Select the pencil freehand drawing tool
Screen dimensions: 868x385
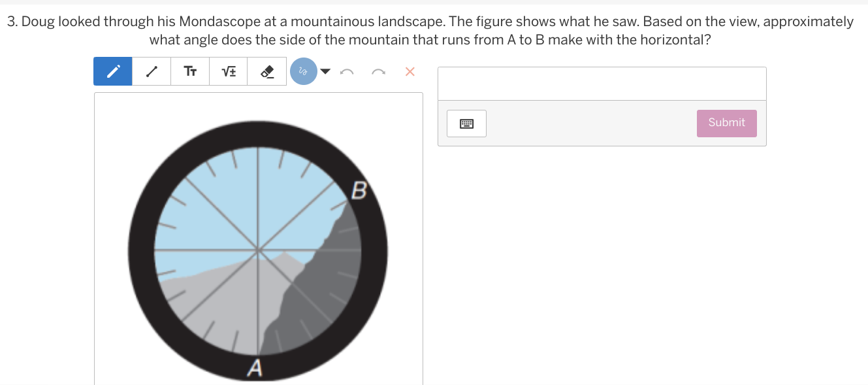point(113,71)
